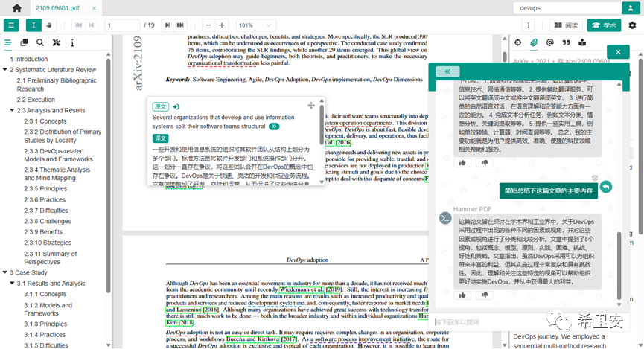Open the crosshair target tab in right panel
This screenshot has height=349, width=644.
tap(518, 42)
